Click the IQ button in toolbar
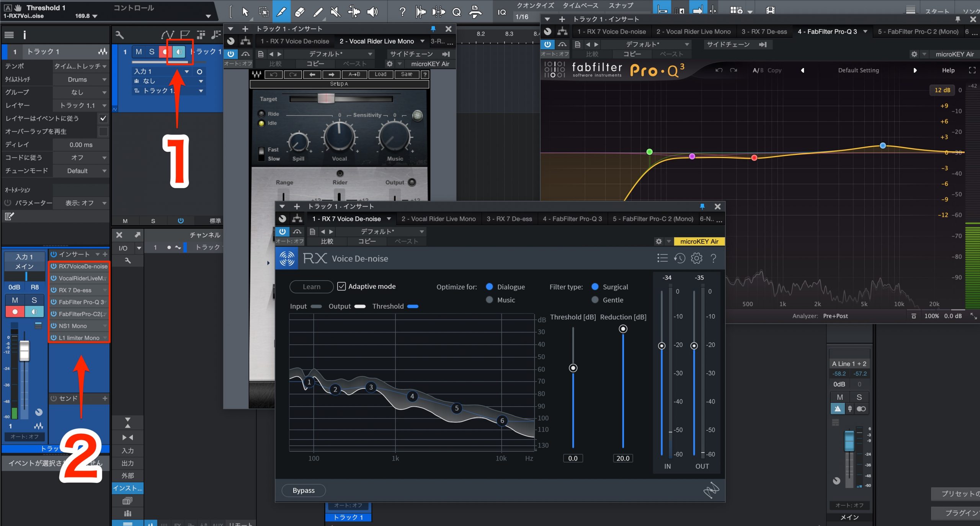This screenshot has height=526, width=980. coord(501,12)
